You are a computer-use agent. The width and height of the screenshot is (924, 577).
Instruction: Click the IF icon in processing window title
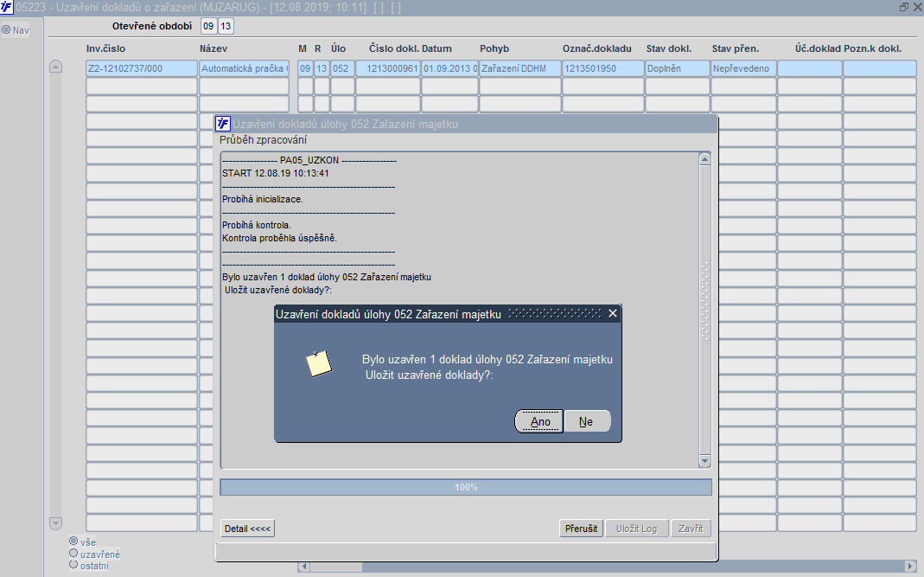click(223, 124)
